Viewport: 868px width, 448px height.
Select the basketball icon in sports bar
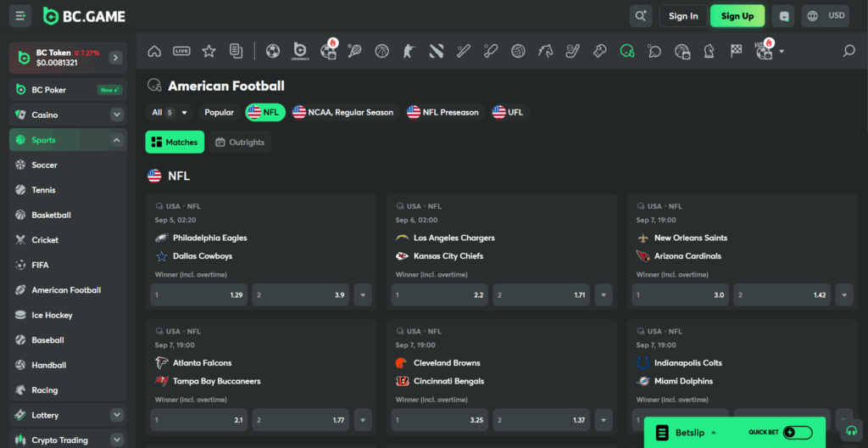click(381, 51)
